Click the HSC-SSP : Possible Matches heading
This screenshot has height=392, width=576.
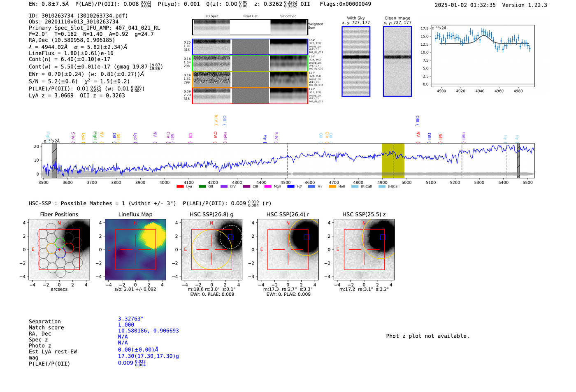point(102,203)
